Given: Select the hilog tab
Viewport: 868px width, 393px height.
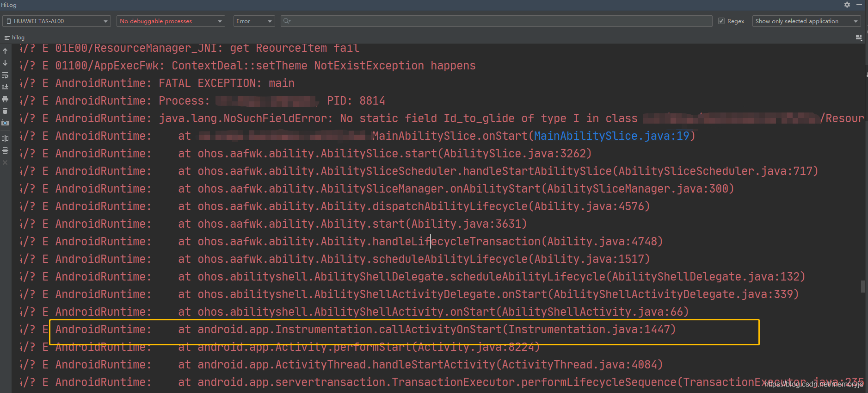Looking at the screenshot, I should (14, 37).
